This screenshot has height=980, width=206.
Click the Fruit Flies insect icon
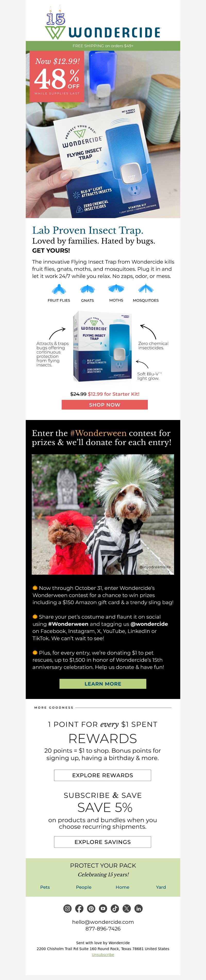click(x=59, y=289)
